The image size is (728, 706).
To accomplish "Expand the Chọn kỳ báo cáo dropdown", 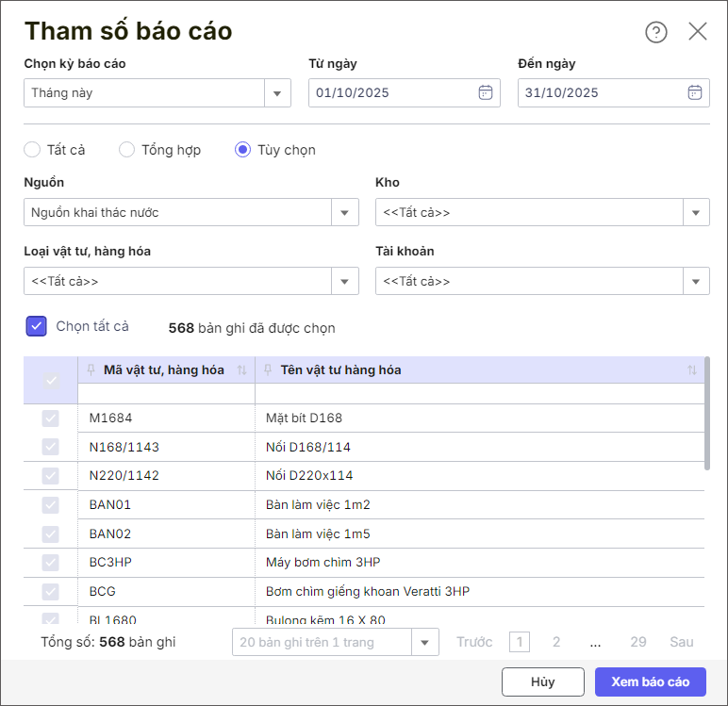I will click(x=277, y=93).
